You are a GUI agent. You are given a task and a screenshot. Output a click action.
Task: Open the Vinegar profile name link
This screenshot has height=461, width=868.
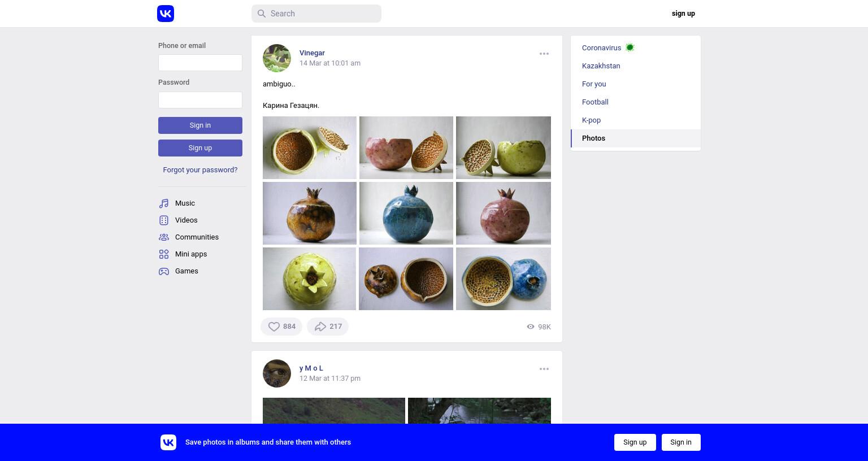[312, 53]
